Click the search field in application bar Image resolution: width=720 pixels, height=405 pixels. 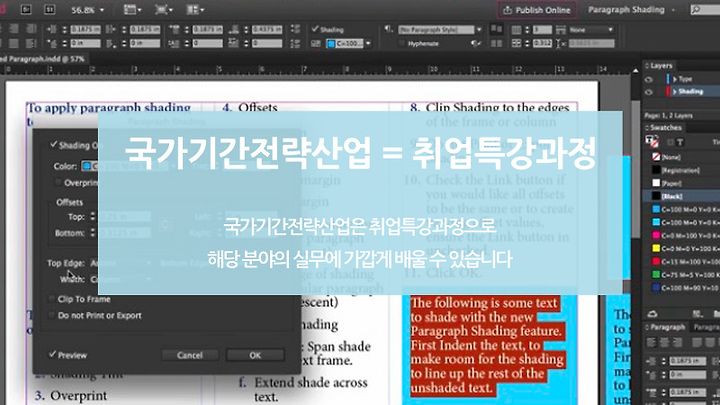click(705, 10)
